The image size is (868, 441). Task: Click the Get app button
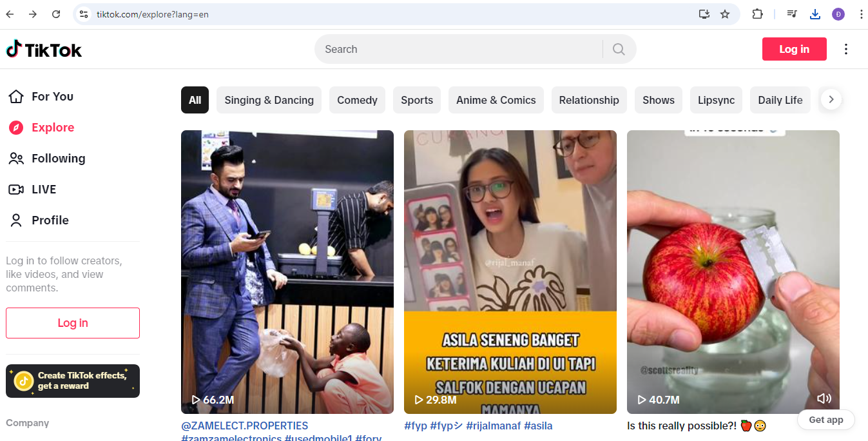pos(825,420)
